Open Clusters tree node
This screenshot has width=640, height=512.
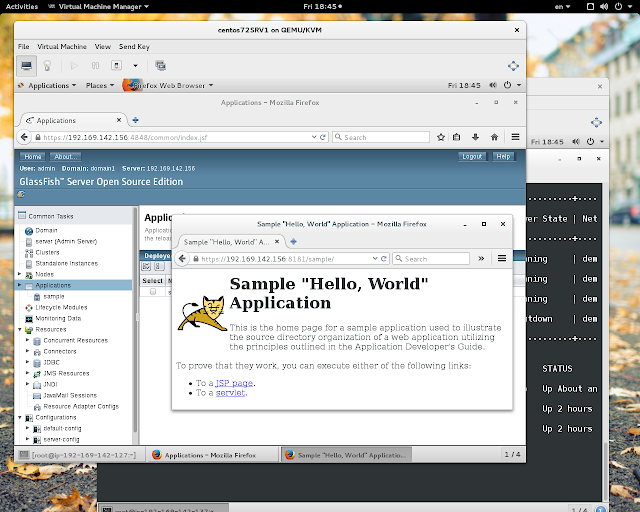[x=47, y=253]
